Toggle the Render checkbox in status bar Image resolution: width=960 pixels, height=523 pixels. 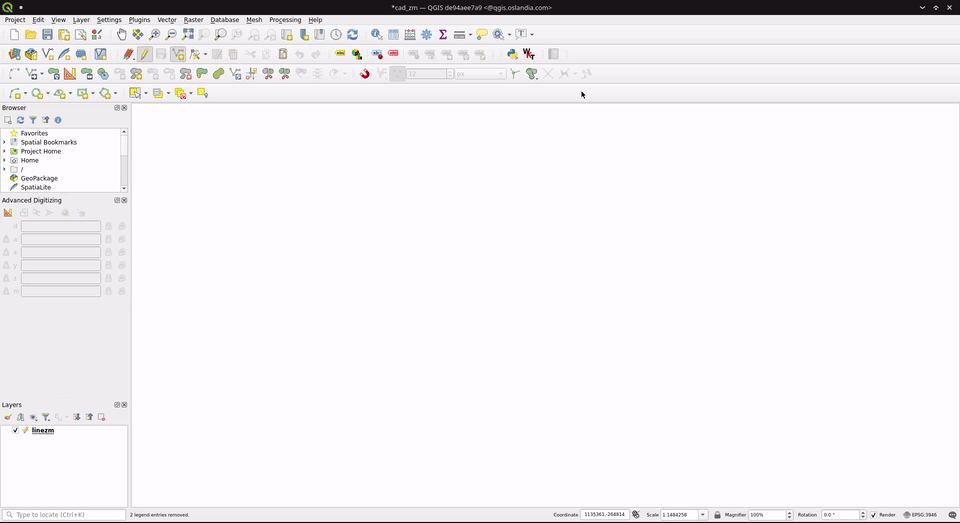(x=873, y=515)
